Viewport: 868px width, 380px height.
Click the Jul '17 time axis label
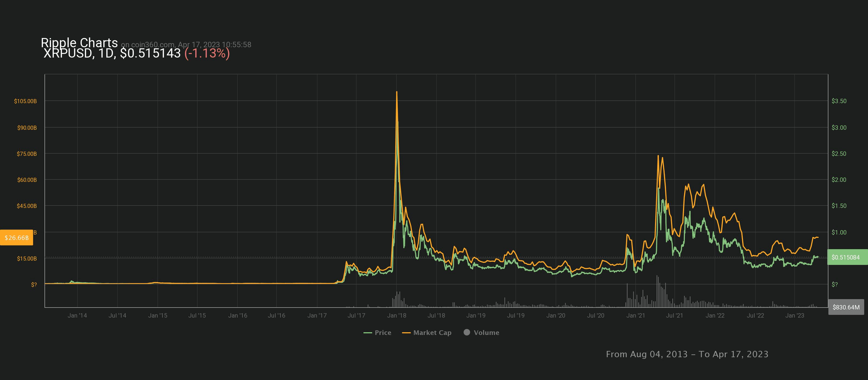(x=356, y=316)
